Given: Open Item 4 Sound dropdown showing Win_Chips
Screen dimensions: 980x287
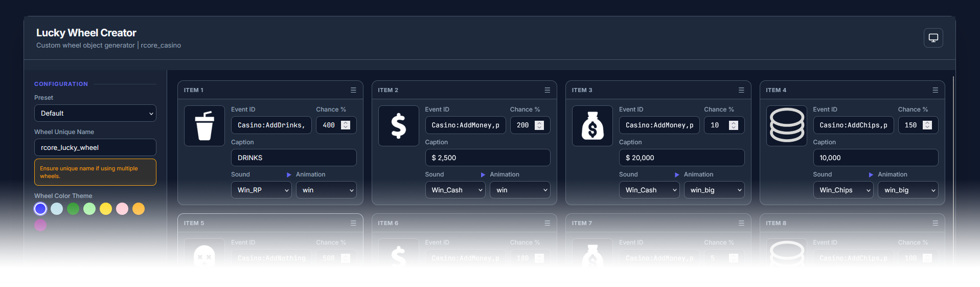Looking at the screenshot, I should pyautogui.click(x=843, y=190).
